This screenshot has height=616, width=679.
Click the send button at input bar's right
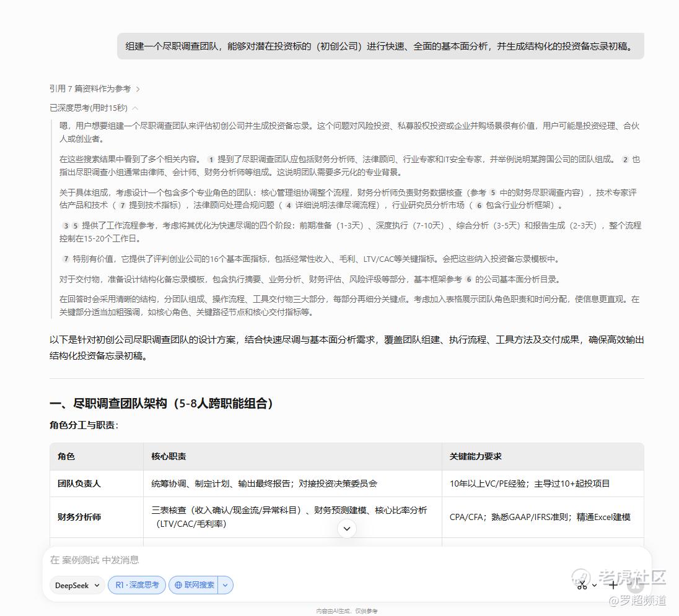(x=636, y=585)
